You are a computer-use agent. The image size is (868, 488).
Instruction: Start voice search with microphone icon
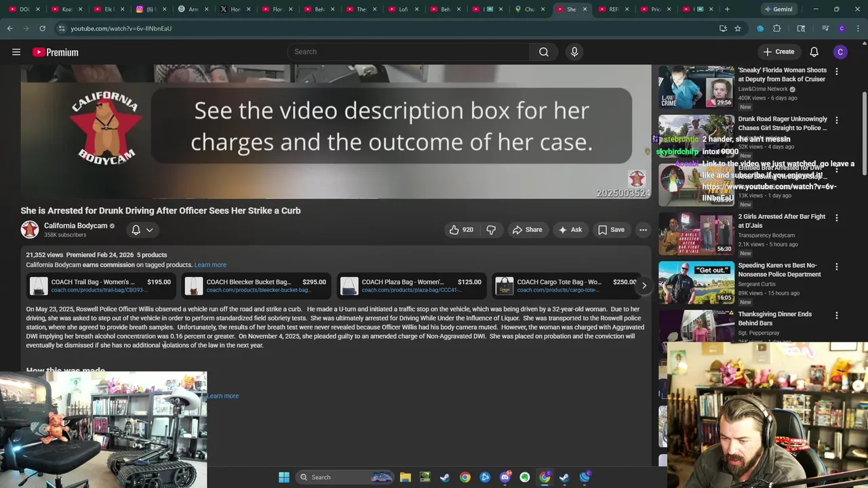(574, 52)
